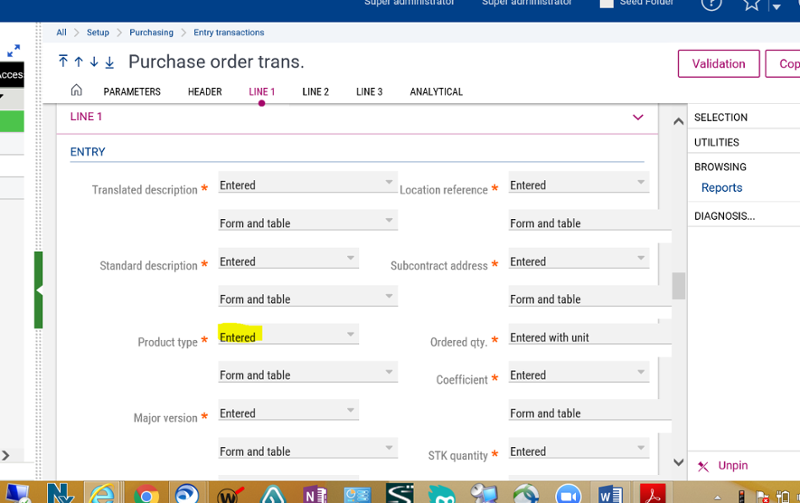Jump to last record arrow icon

pos(110,62)
